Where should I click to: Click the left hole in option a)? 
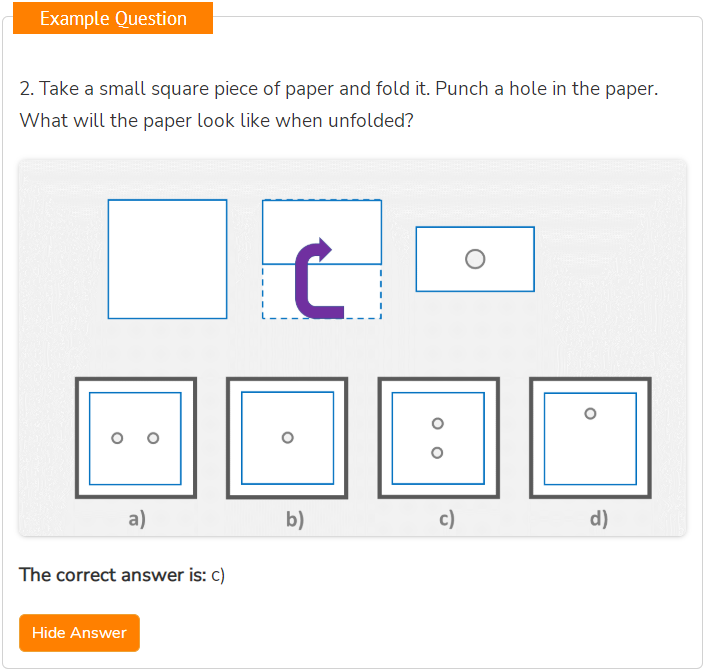pyautogui.click(x=117, y=438)
